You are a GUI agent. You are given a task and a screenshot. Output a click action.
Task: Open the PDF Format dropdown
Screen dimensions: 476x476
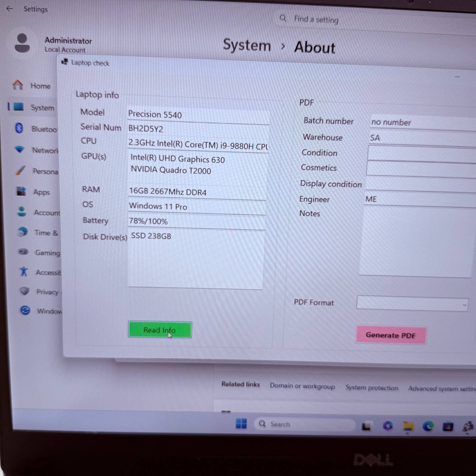click(412, 303)
